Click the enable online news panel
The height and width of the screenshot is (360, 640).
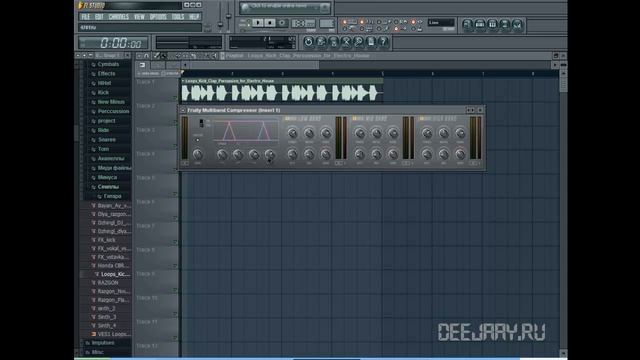coord(285,7)
